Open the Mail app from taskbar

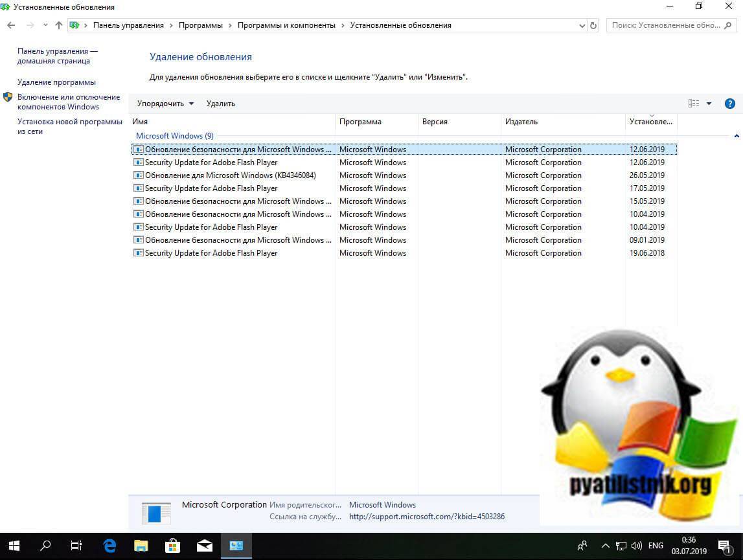(x=204, y=546)
